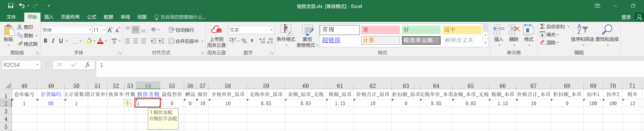The image size is (644, 131).
Task: Apply the 差 (Bad) cell style
Action: pos(380,30)
